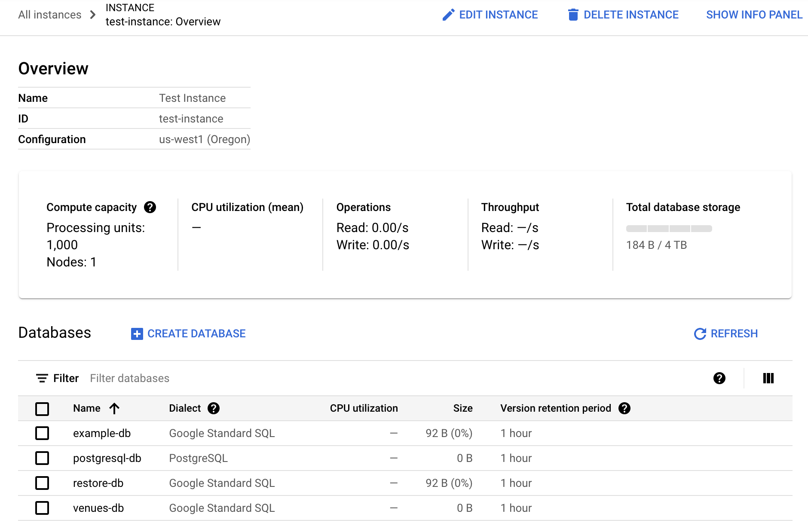This screenshot has width=808, height=532.
Task: Click the help icon beside column options
Action: [x=719, y=378]
